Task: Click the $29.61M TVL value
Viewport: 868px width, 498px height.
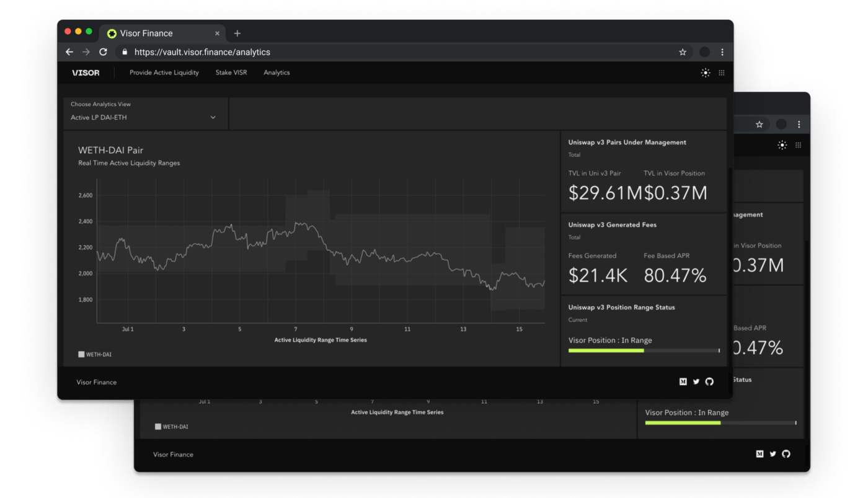Action: tap(605, 193)
